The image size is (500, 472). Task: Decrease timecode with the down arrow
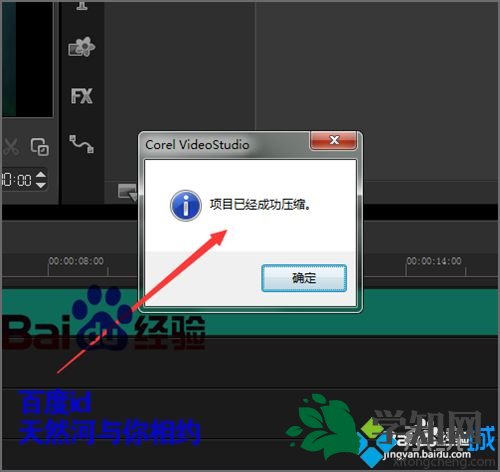click(41, 185)
